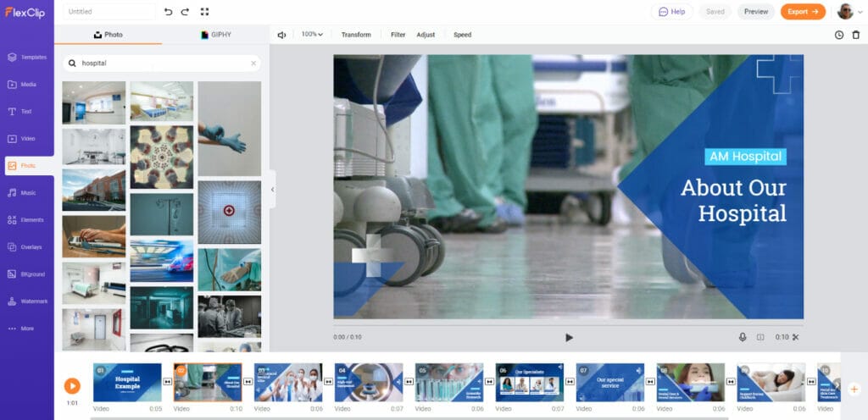Viewport: 868px width, 420px height.
Task: Toggle fullscreen mode icon
Action: [x=204, y=12]
